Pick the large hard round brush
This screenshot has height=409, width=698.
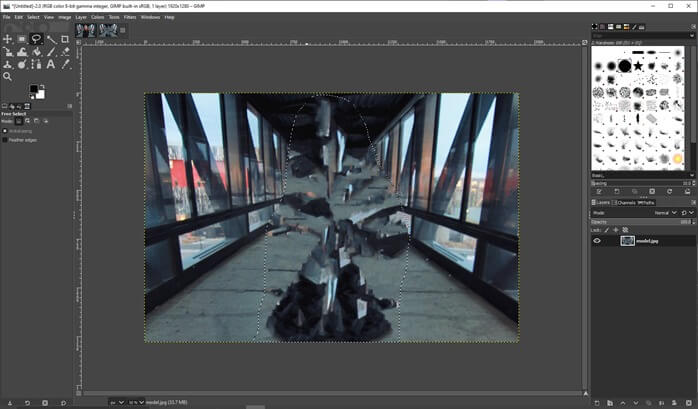point(625,66)
